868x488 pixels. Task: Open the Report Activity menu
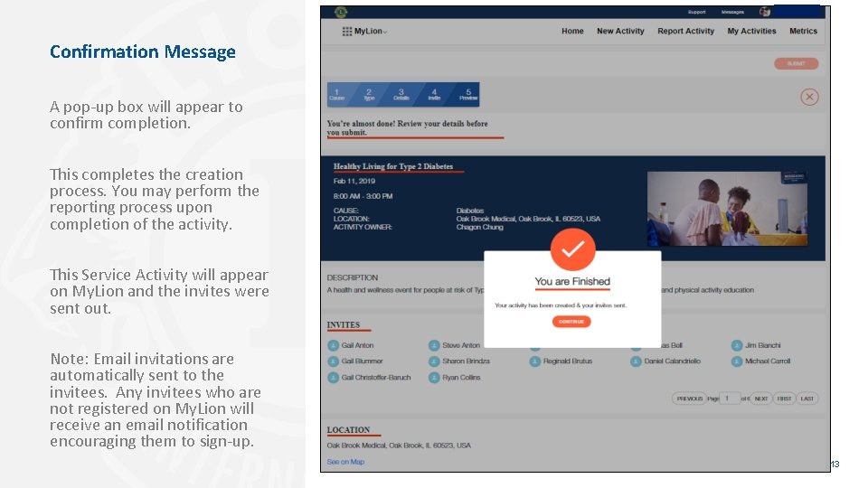686,31
